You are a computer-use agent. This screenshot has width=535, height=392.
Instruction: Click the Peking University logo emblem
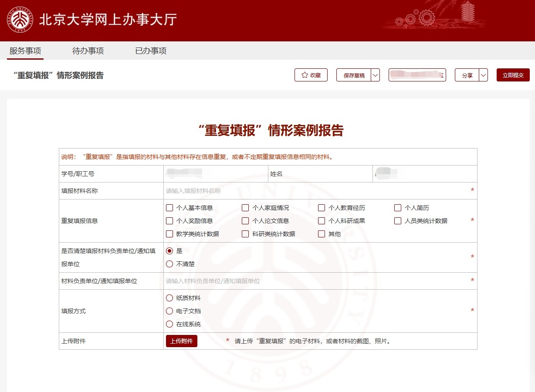click(x=20, y=20)
